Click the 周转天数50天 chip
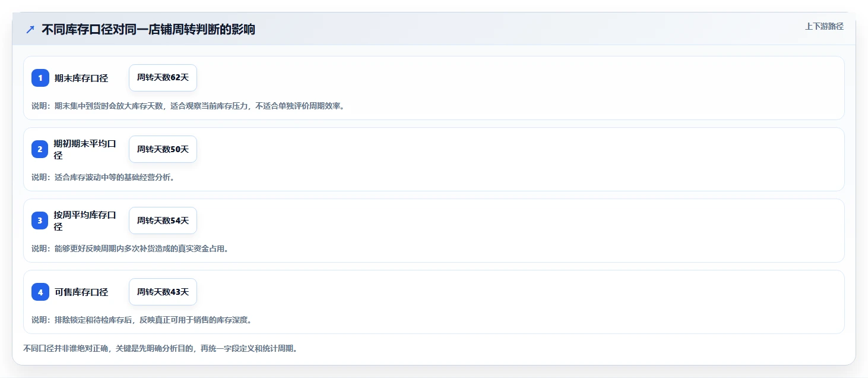This screenshot has width=868, height=378. 163,149
